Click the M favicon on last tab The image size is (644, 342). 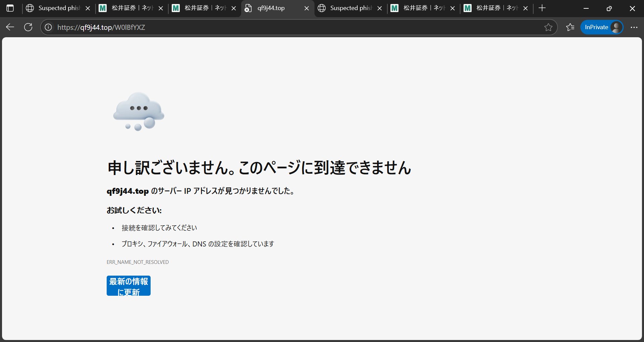(468, 8)
